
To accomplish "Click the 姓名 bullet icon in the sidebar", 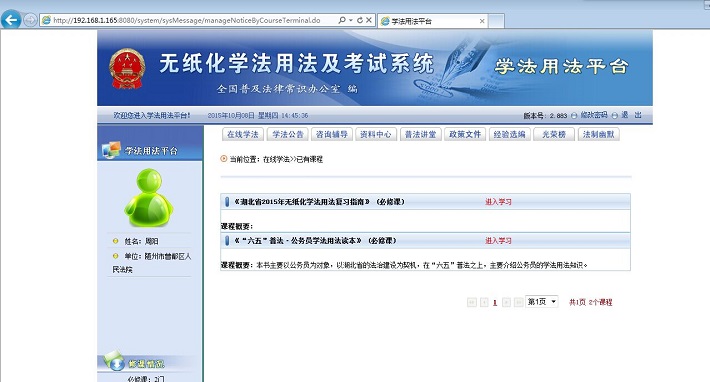I will pyautogui.click(x=115, y=241).
